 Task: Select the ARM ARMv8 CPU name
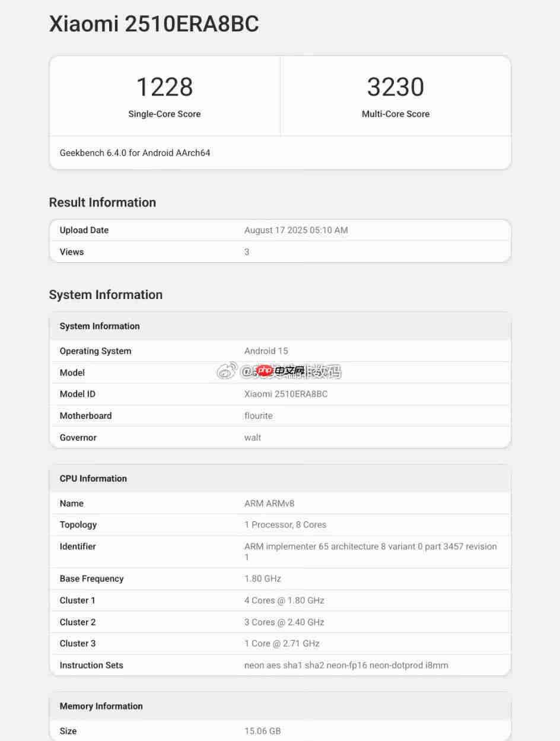(269, 503)
